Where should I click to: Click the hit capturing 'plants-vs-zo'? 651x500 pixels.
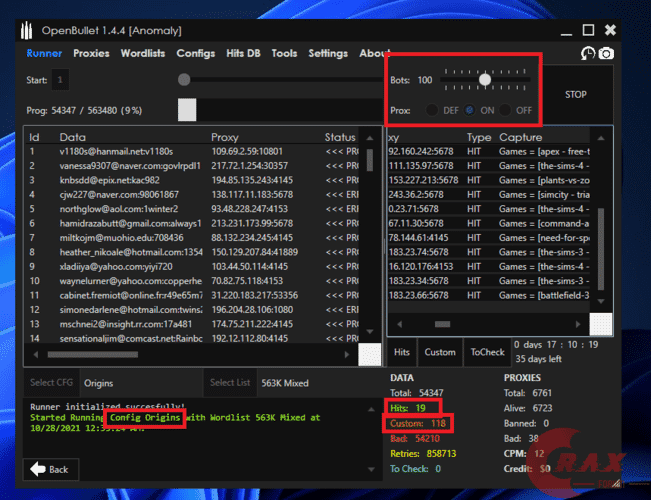click(x=489, y=180)
